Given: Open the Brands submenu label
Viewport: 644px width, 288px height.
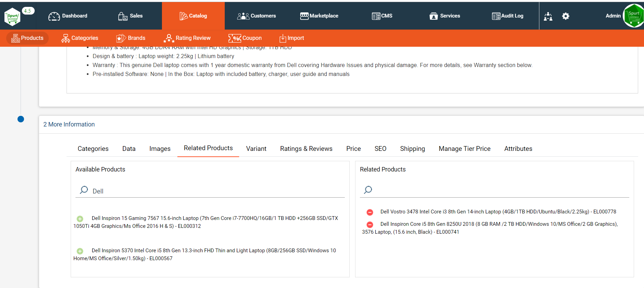Looking at the screenshot, I should pos(137,38).
